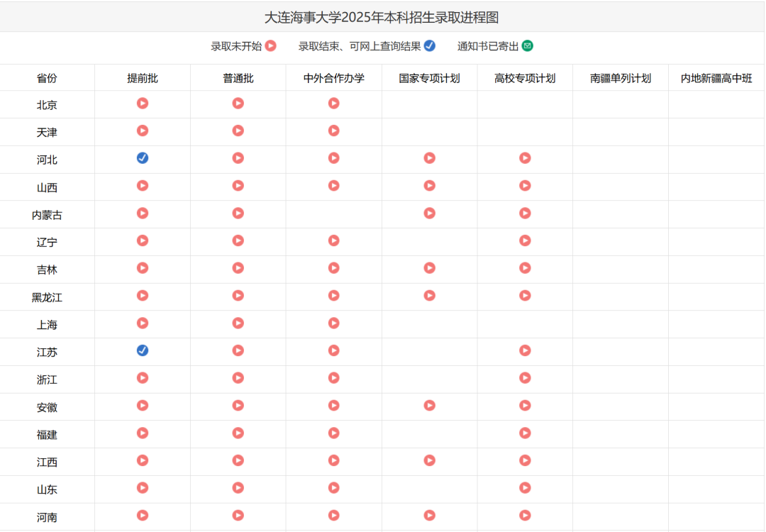Screen dimensions: 766x532
Task: Click the blue check icon beside 录取结束
Action: point(430,45)
